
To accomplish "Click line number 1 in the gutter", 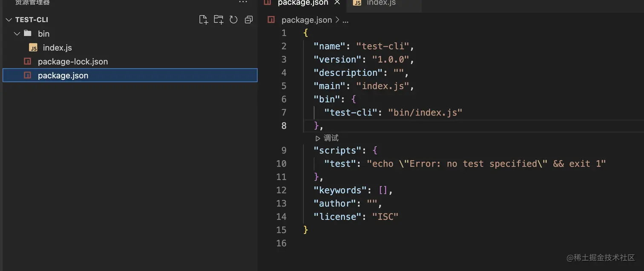I will click(284, 33).
